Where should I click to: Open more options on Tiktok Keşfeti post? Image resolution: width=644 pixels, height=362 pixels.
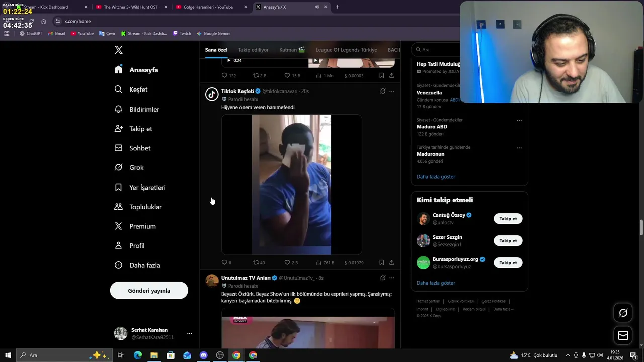click(x=392, y=91)
